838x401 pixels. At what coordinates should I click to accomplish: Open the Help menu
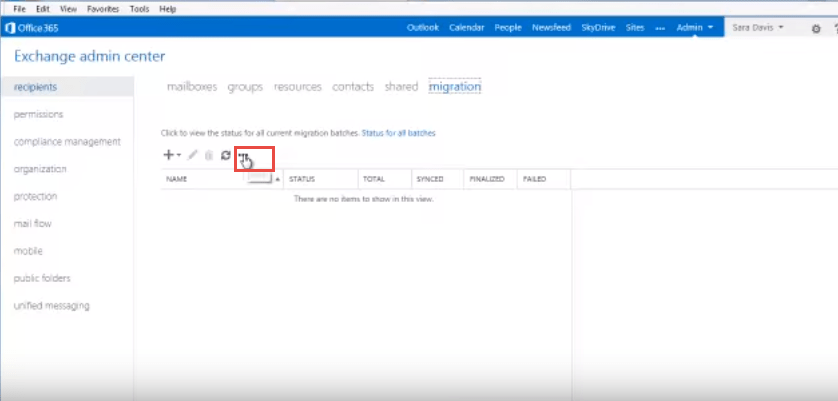(168, 9)
